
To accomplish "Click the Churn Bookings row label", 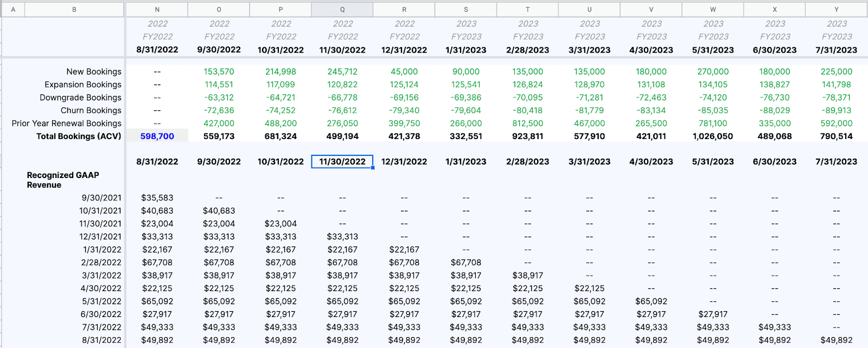I will click(x=91, y=110).
